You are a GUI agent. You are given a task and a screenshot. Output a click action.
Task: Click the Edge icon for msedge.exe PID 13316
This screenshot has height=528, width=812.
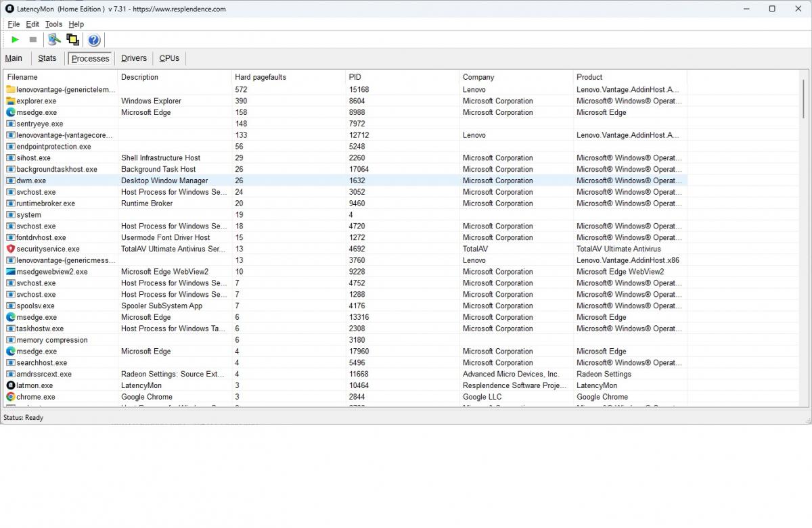[x=11, y=317]
